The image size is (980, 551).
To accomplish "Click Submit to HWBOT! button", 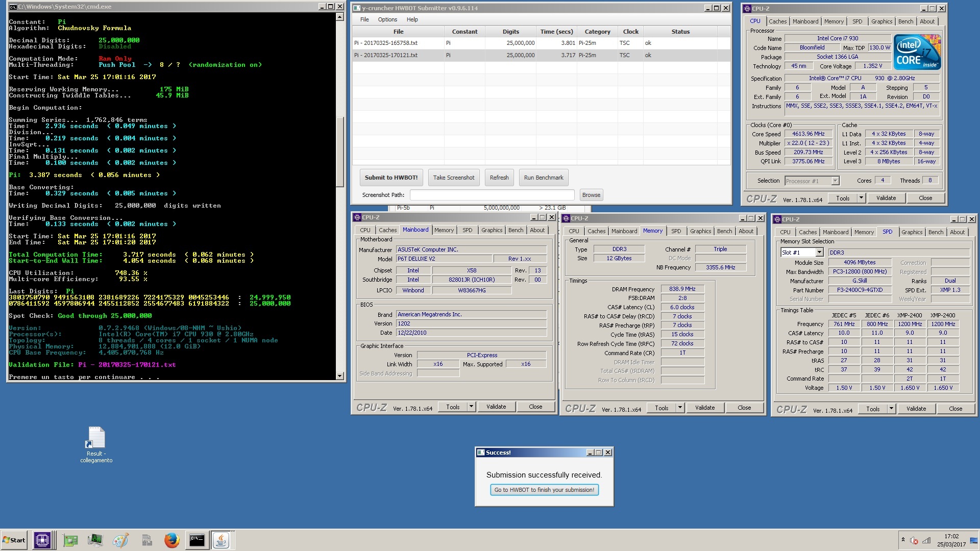I will [391, 178].
